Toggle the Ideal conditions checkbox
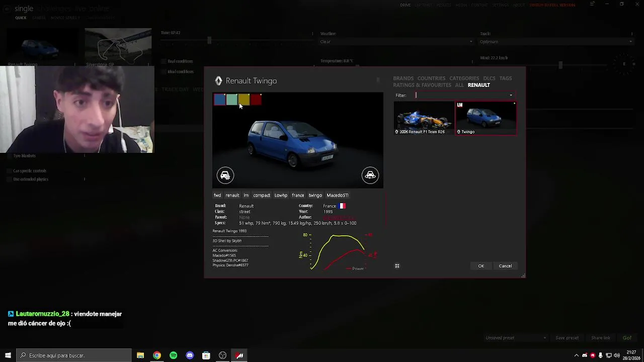Image resolution: width=644 pixels, height=362 pixels. (164, 71)
